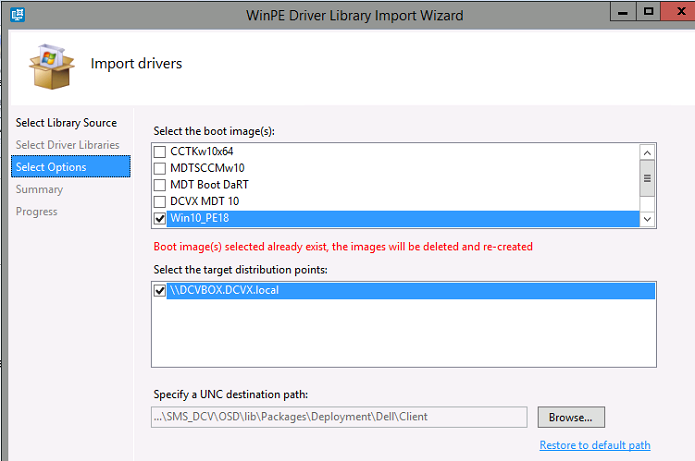695x461 pixels.
Task: Select the \\DCVBOX.DCVX.local row text
Action: (224, 290)
